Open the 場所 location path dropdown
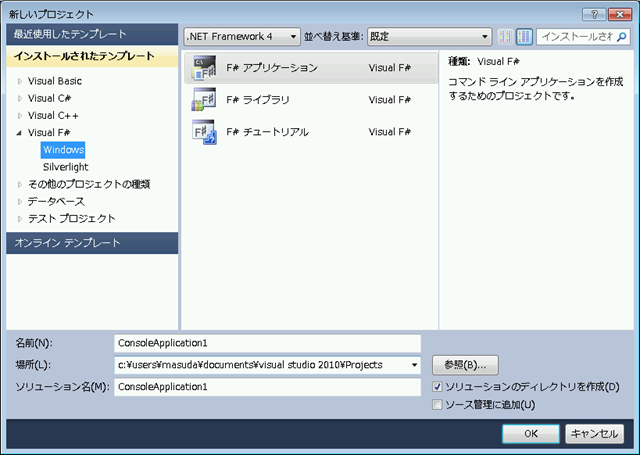The width and height of the screenshot is (640, 455). pos(414,366)
